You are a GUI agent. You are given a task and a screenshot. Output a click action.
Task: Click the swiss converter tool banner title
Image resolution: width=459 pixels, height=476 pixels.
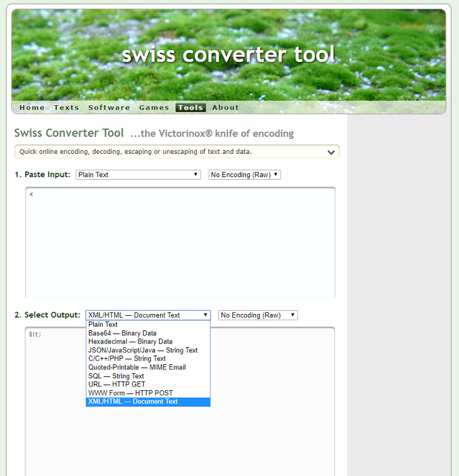point(228,55)
